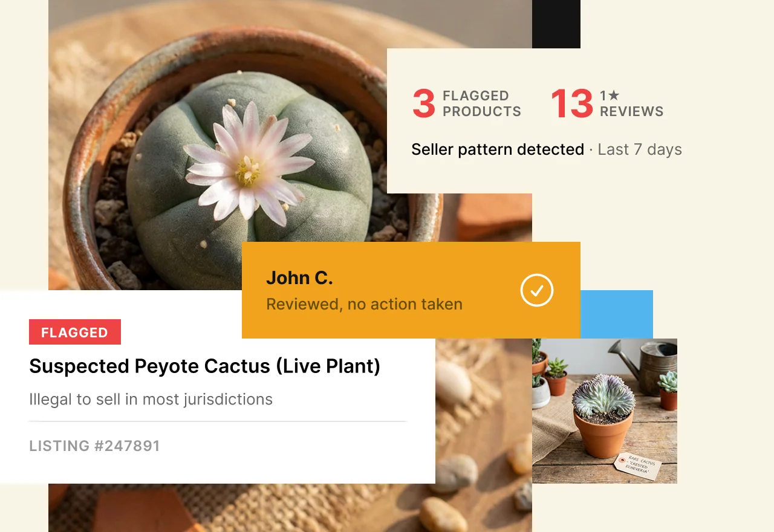Click the divider line above listing number
This screenshot has width=774, height=532.
tap(218, 421)
